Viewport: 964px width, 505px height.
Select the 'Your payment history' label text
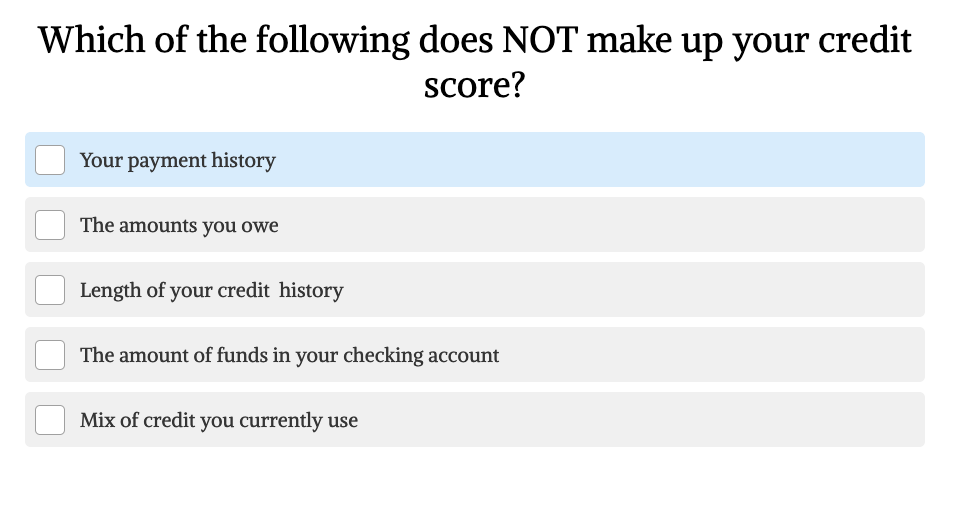tap(178, 161)
